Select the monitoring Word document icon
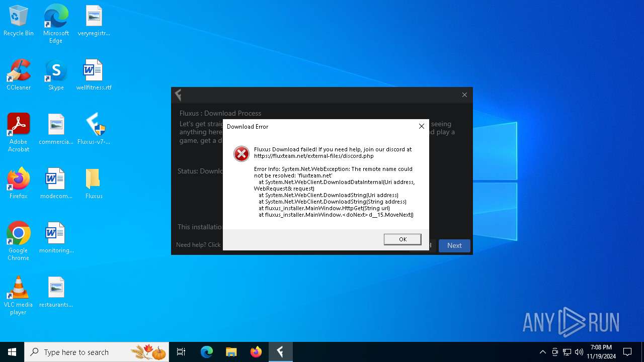644x362 pixels. (56, 238)
